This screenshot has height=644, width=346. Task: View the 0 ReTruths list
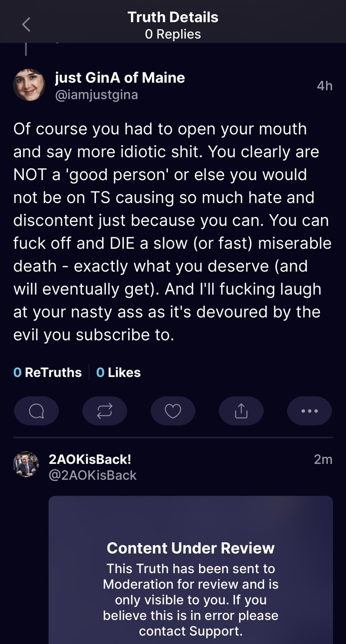[x=48, y=372]
